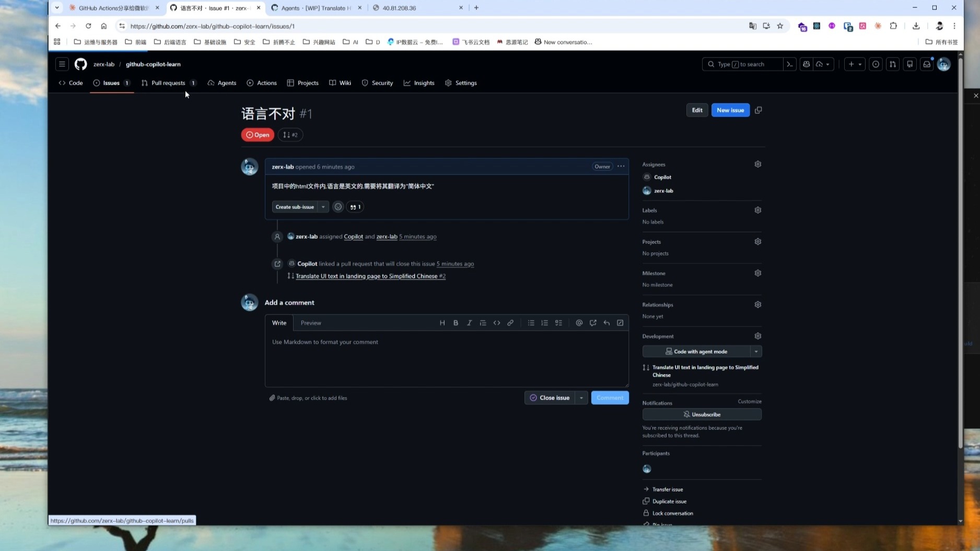This screenshot has width=980, height=551.
Task: Expand the Code with agent mode dropdown
Action: tap(756, 351)
